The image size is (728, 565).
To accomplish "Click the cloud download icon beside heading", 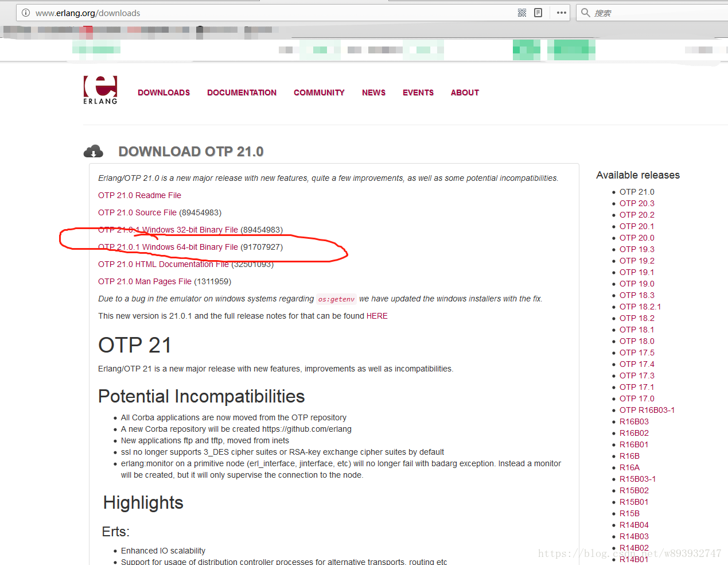I will click(94, 152).
